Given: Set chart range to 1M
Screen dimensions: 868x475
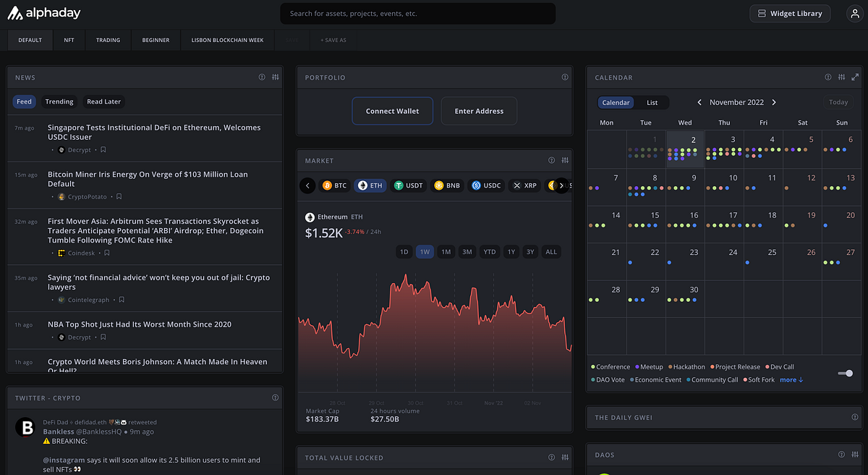Looking at the screenshot, I should (x=446, y=252).
